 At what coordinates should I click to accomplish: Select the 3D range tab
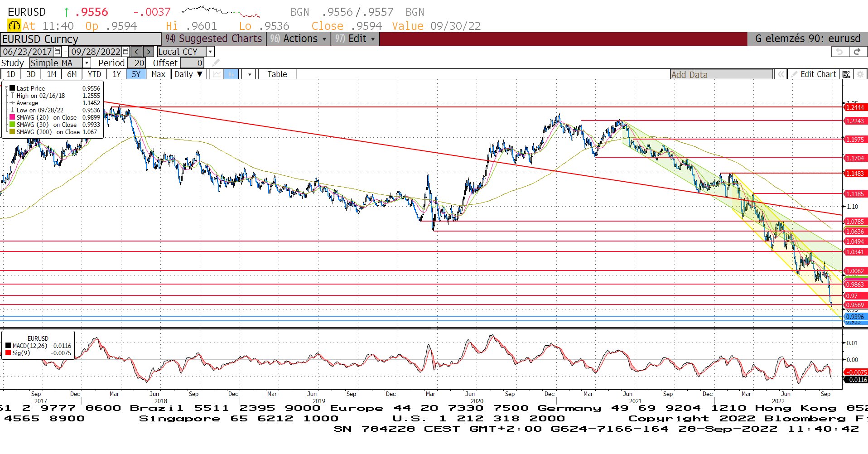31,74
